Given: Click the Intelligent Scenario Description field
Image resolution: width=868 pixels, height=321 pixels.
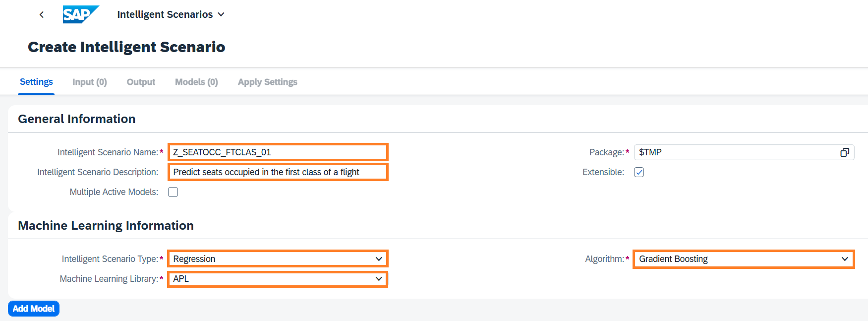Looking at the screenshot, I should (x=278, y=172).
